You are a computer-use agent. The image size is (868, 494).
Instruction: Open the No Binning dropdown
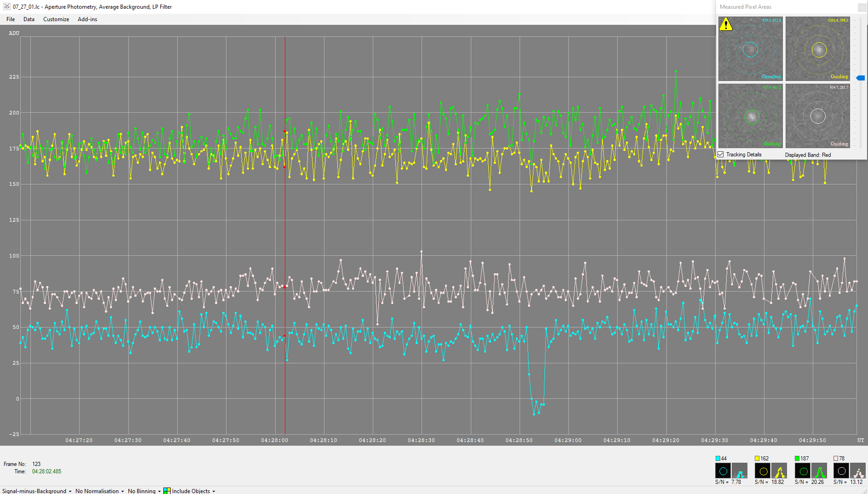pos(144,491)
